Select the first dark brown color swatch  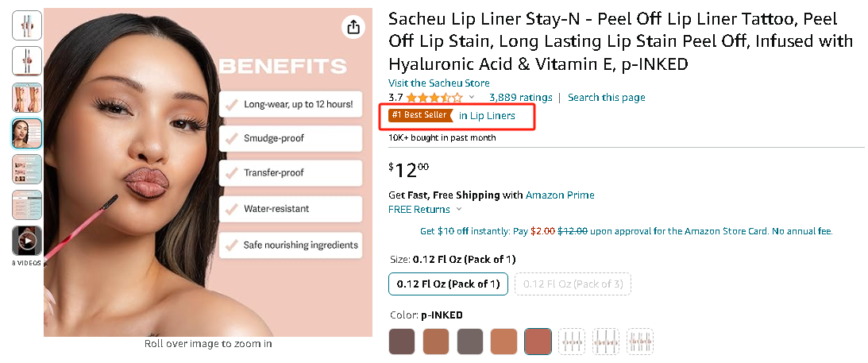pos(402,341)
